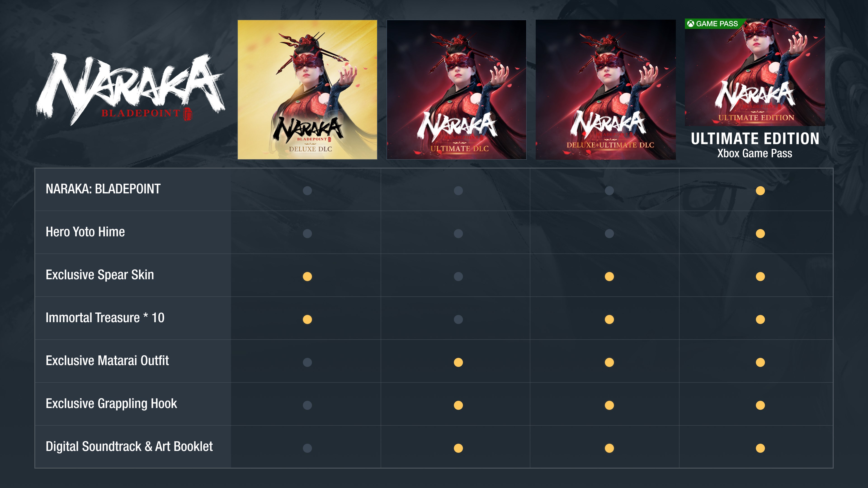The height and width of the screenshot is (488, 868).
Task: Click the ULTIMATE EDITION heading text
Action: pos(755,138)
